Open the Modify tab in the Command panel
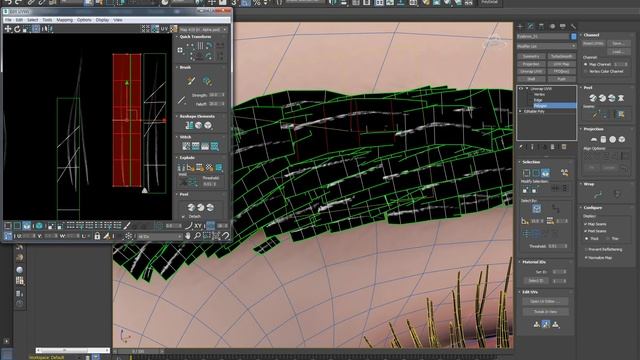The width and height of the screenshot is (640, 360). (531, 27)
